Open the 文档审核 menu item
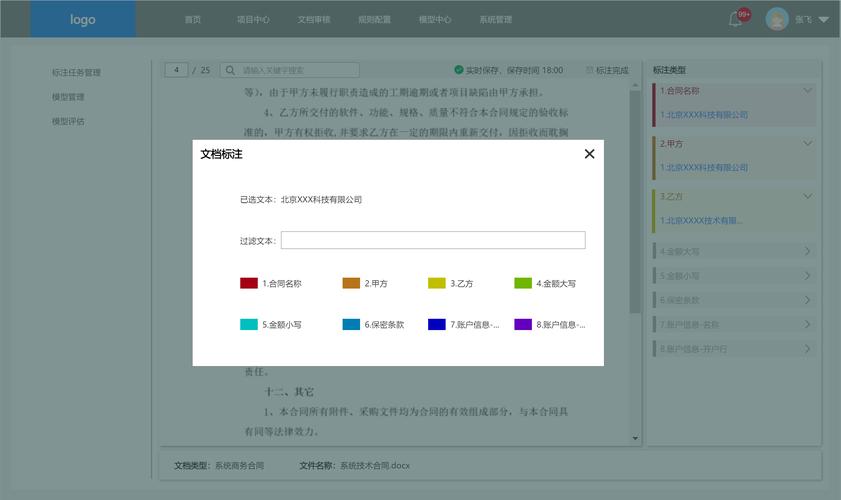841x500 pixels. [314, 20]
